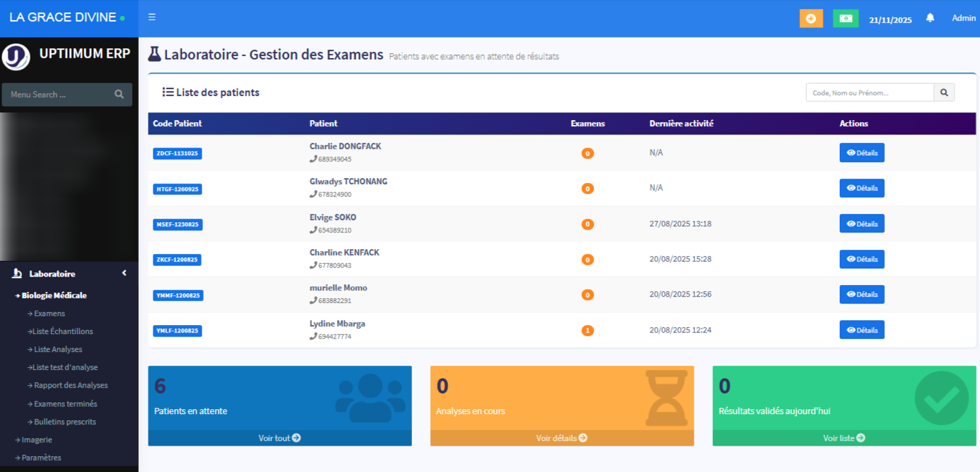The width and height of the screenshot is (980, 472).
Task: Open the notifications bell
Action: (x=930, y=17)
